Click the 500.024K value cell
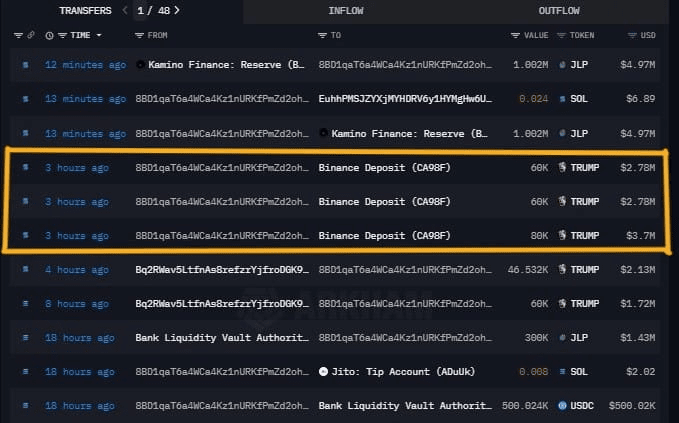This screenshot has width=679, height=423. point(525,406)
